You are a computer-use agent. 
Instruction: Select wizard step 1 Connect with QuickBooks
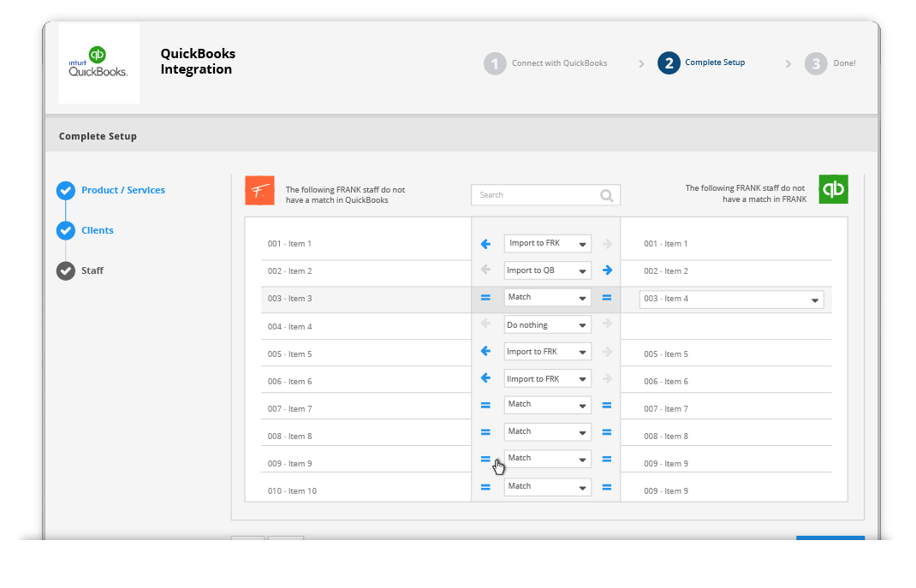click(x=545, y=63)
